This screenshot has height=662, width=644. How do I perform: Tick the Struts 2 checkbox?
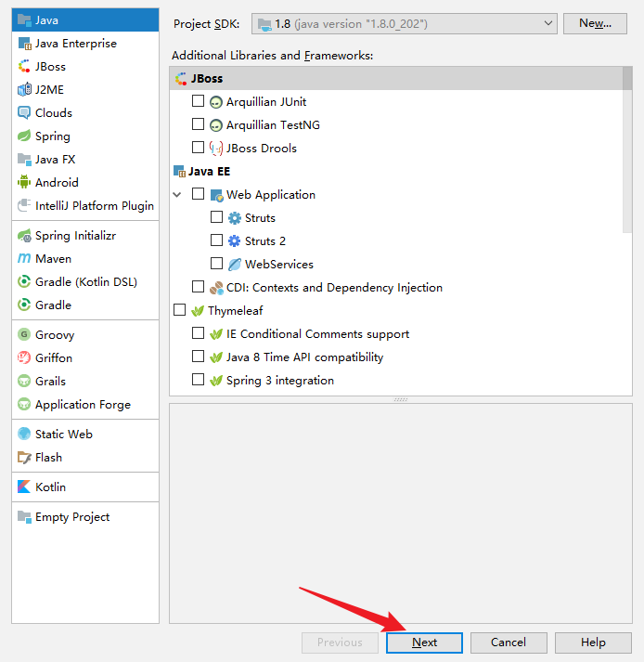click(216, 240)
